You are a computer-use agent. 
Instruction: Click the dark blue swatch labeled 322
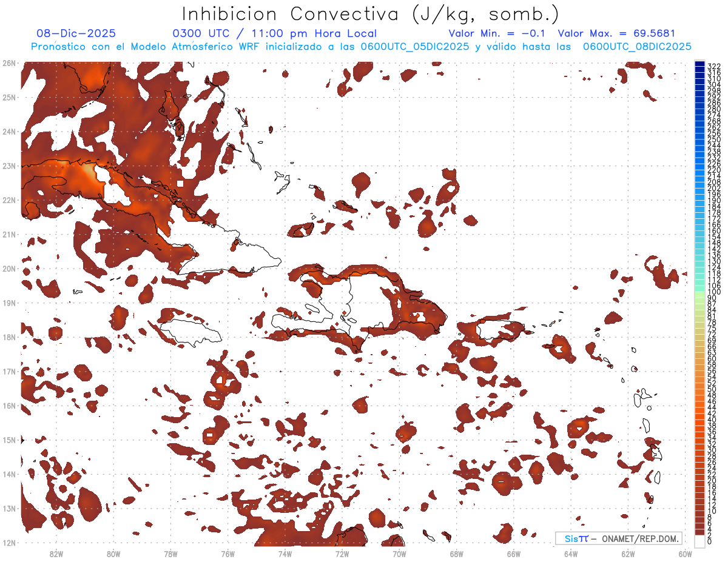(699, 64)
